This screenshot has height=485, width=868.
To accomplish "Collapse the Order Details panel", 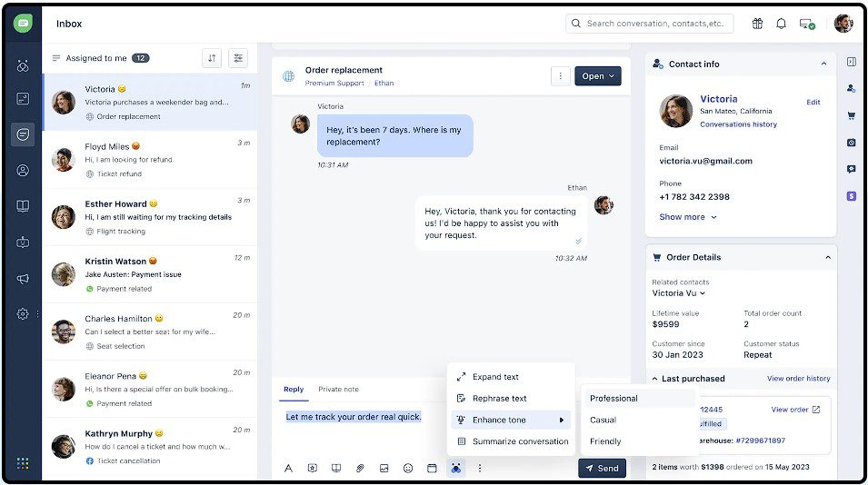I will click(827, 257).
